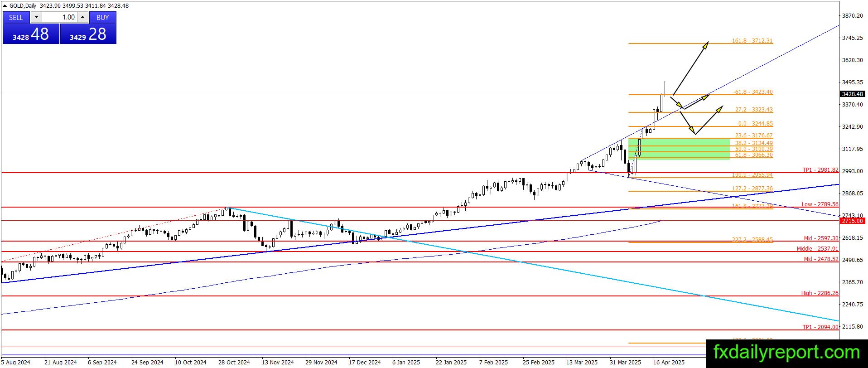868x368 pixels.
Task: Click the 2365.70 price axis label
Action: [x=852, y=282]
